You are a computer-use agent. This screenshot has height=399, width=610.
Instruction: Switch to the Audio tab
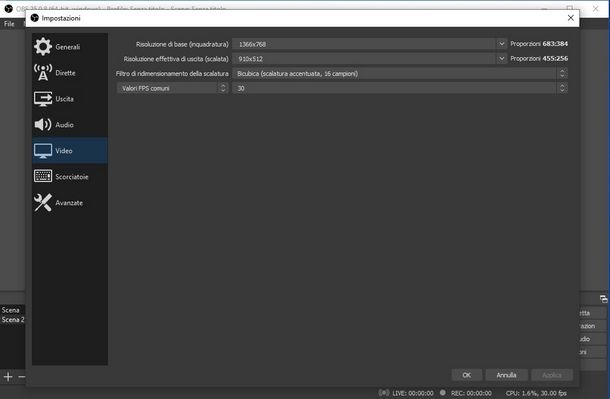tap(70, 125)
